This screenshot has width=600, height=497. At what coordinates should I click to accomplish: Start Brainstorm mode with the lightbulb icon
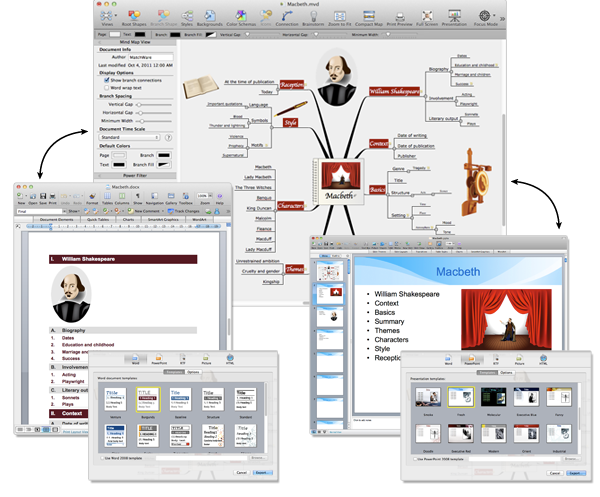[x=313, y=16]
